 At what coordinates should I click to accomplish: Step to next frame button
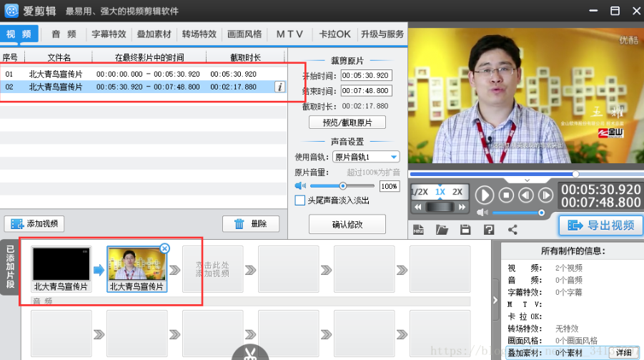545,195
